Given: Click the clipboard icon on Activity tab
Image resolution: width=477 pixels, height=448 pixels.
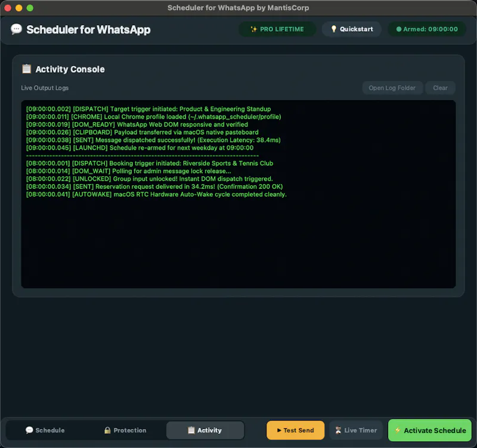Looking at the screenshot, I should (x=191, y=430).
